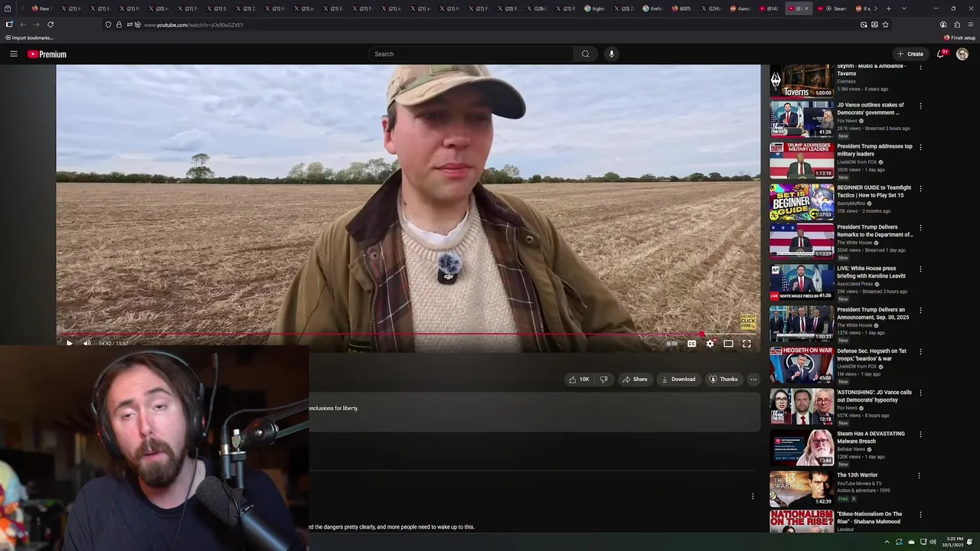
Task: Open a new browser tab with plus
Action: click(888, 8)
